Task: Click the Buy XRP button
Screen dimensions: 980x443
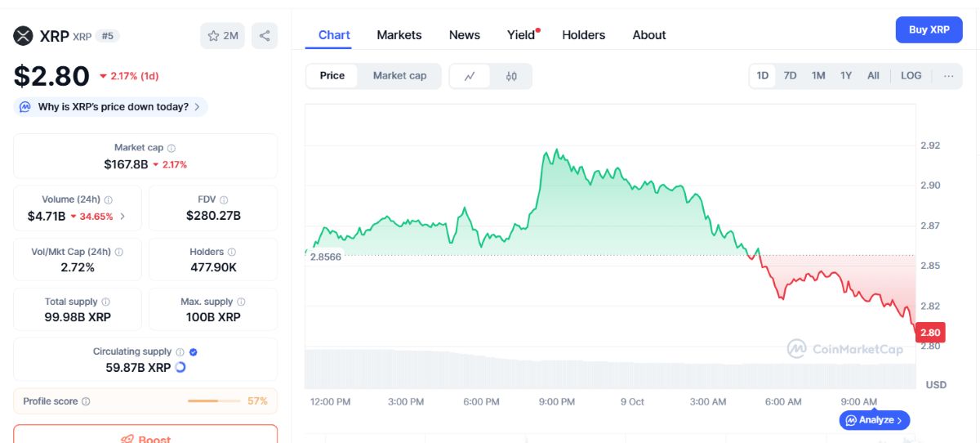Action: 929,29
